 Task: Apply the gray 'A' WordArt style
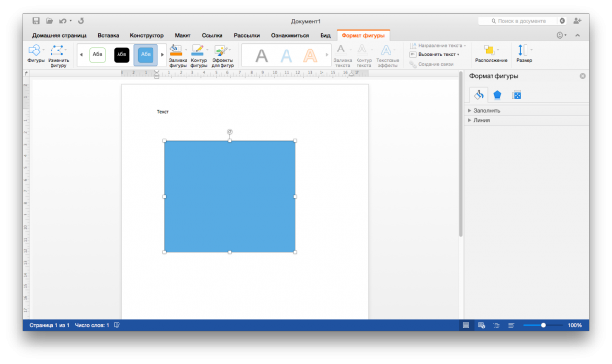pyautogui.click(x=262, y=55)
